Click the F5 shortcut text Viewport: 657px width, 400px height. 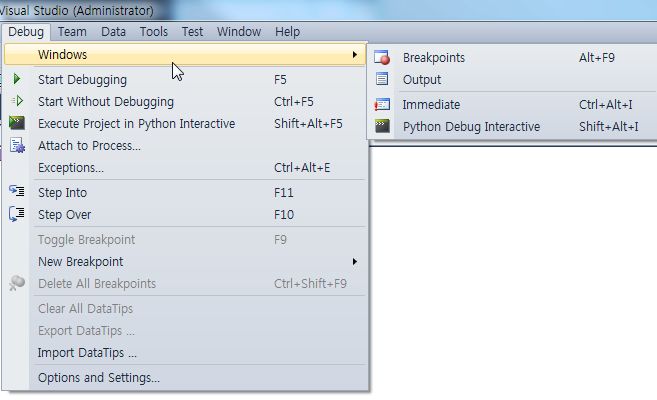coord(280,80)
